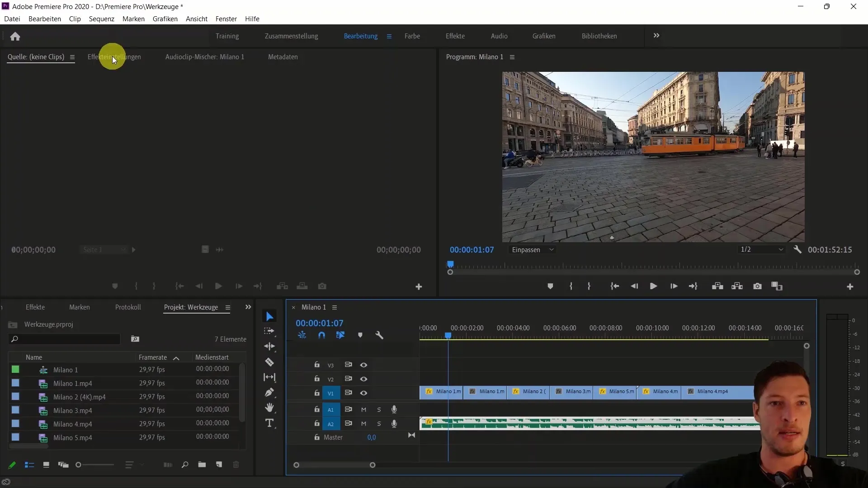Click Find magnifier in Project panel footer
Viewport: 868px width, 488px height.
coord(184,465)
